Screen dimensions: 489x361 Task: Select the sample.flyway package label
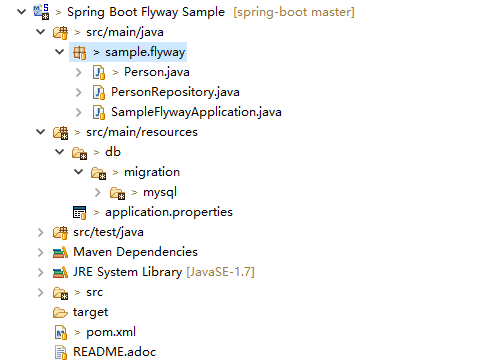pos(145,52)
